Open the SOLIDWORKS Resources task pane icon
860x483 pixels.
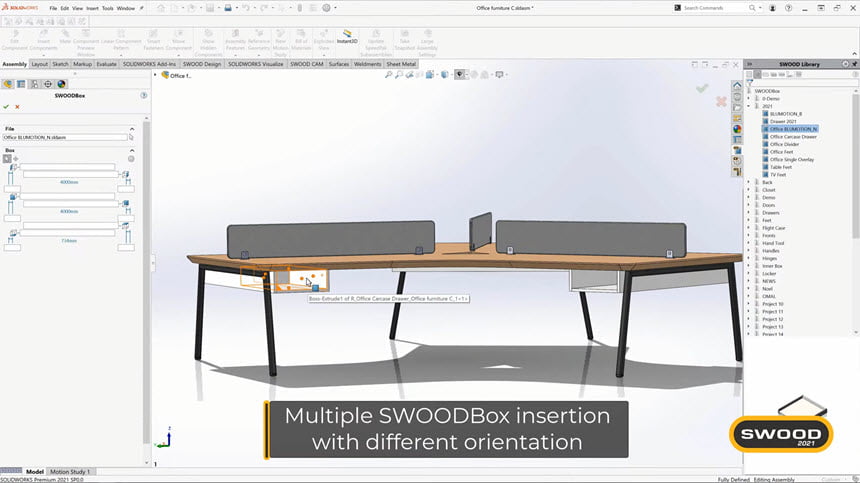pos(737,86)
